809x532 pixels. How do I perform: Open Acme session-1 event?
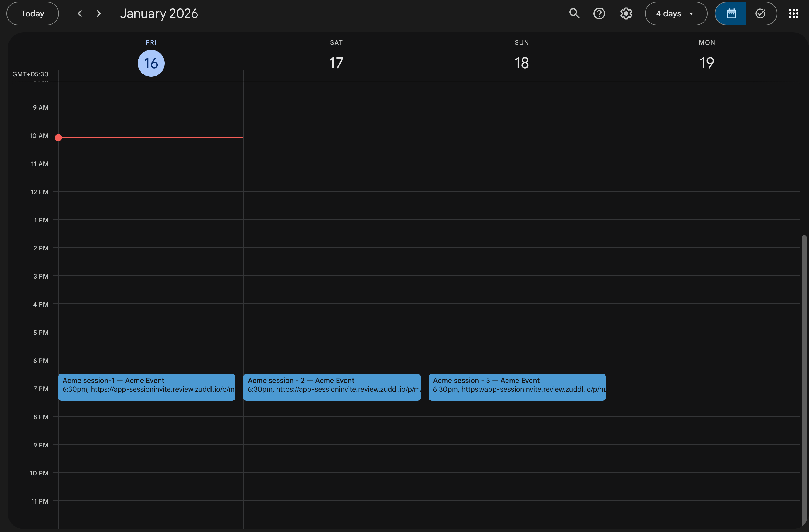pos(146,387)
